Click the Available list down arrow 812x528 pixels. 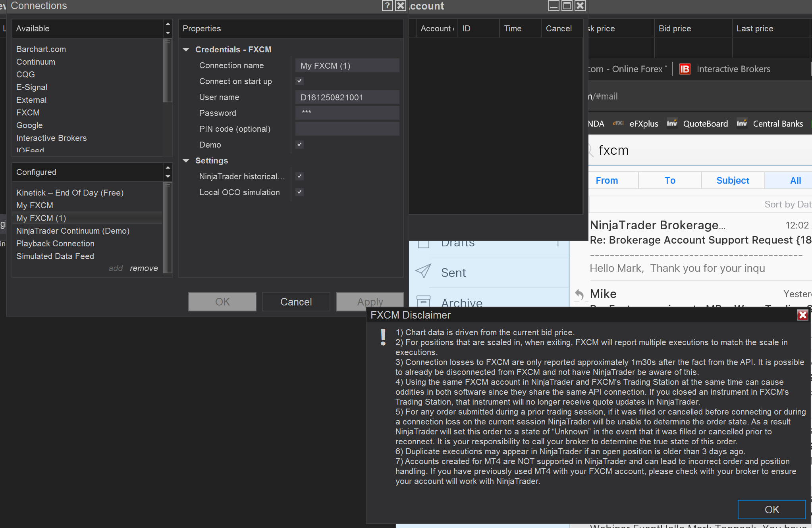coord(168,33)
